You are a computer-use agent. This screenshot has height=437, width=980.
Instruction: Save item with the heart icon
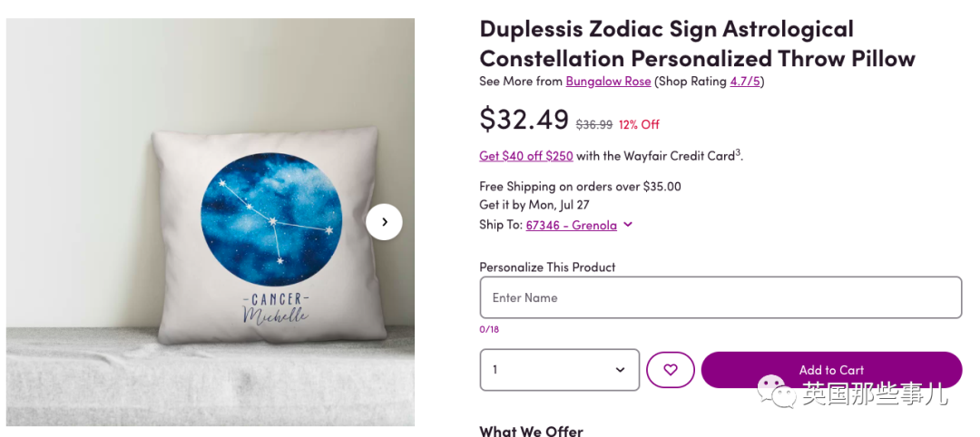click(x=671, y=370)
